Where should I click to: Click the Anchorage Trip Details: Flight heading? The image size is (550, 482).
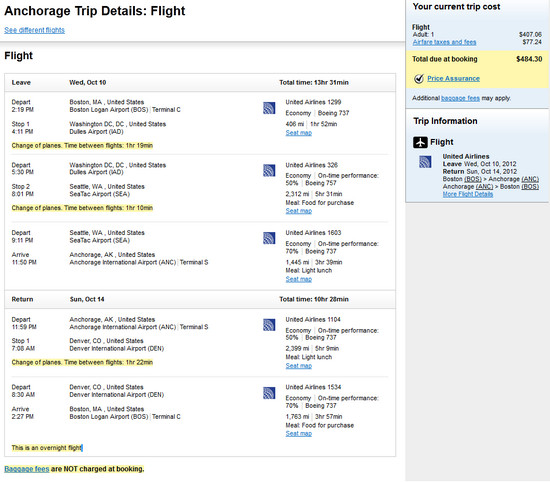coord(95,11)
